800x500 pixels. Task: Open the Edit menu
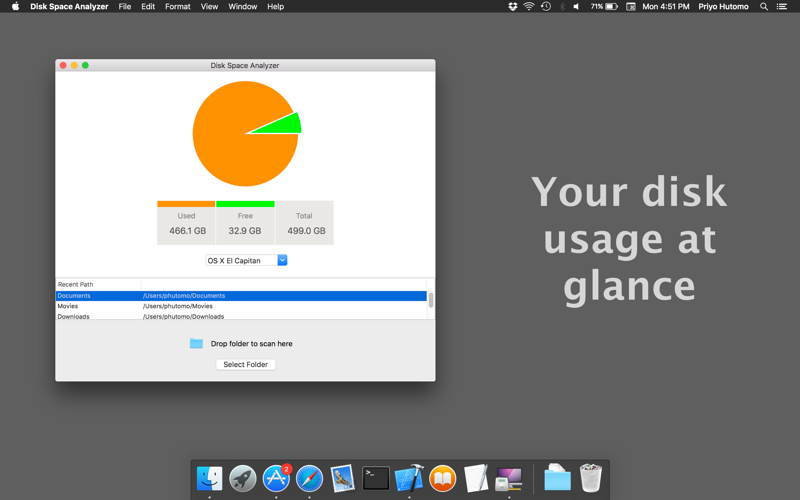click(x=148, y=7)
